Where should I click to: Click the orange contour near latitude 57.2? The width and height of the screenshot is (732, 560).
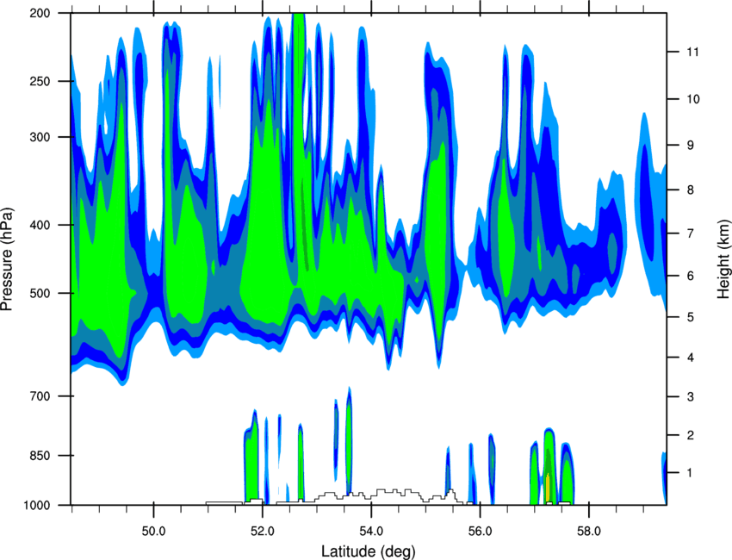pos(548,488)
